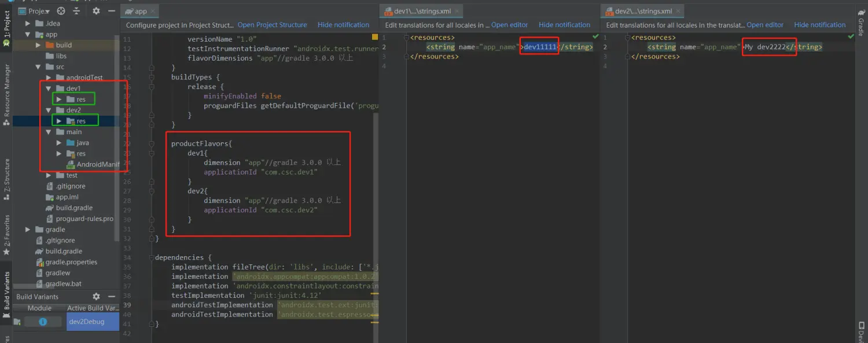Click the locate/scroll-from-source target icon
Screen dimensions: 868x343
61,11
